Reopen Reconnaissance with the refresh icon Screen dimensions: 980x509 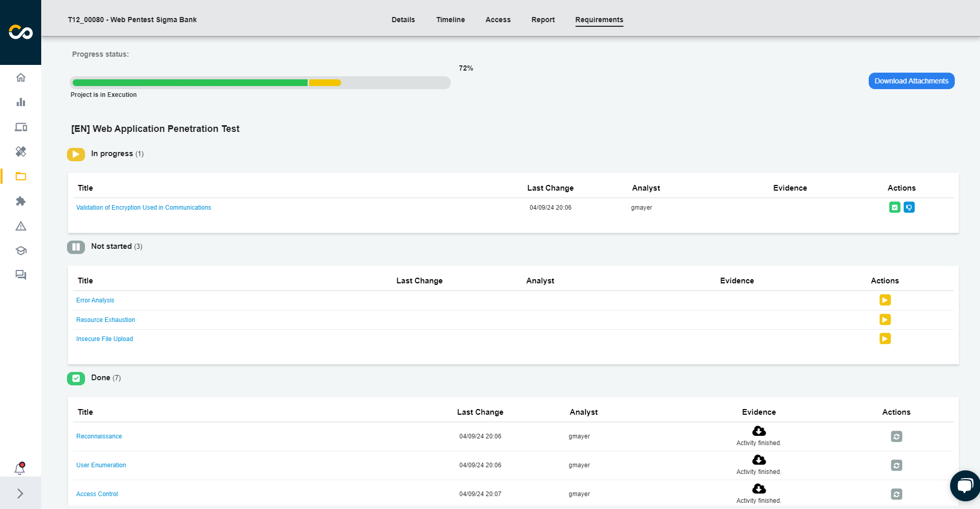coord(897,436)
